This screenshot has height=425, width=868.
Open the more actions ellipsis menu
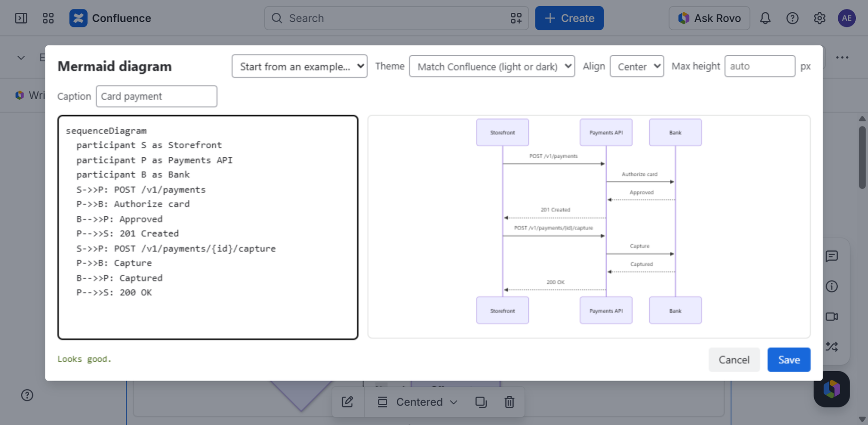[842, 58]
